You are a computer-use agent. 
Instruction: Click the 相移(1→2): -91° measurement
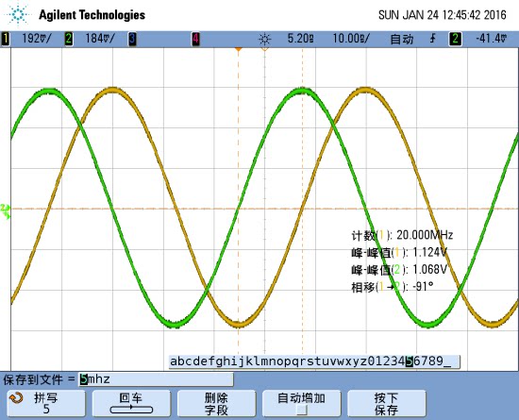393,287
